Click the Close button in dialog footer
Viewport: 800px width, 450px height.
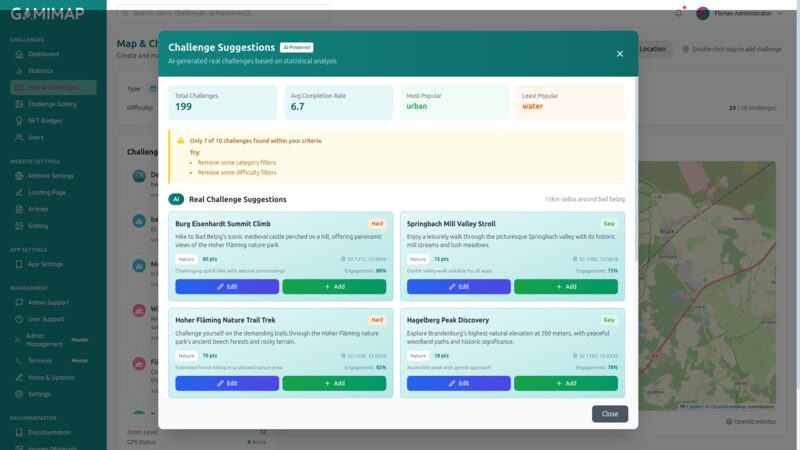(x=609, y=413)
